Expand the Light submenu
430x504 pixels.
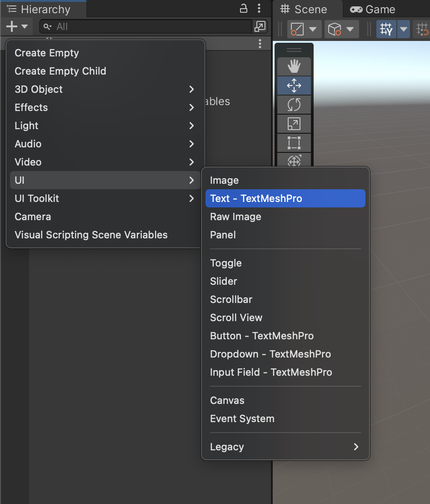[105, 126]
